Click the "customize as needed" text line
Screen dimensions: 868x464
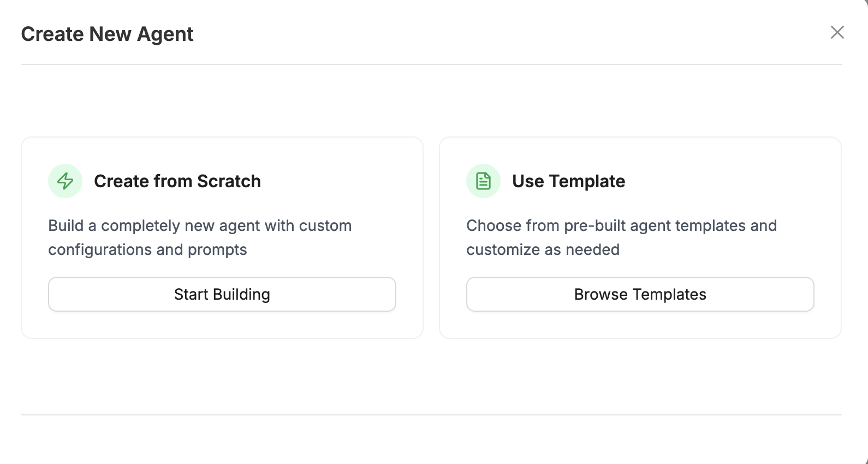coord(543,249)
